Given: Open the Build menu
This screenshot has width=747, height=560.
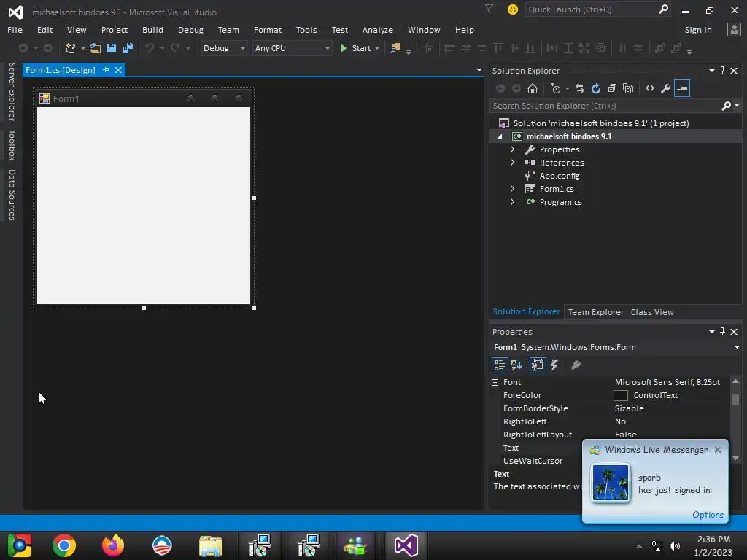Looking at the screenshot, I should (152, 30).
